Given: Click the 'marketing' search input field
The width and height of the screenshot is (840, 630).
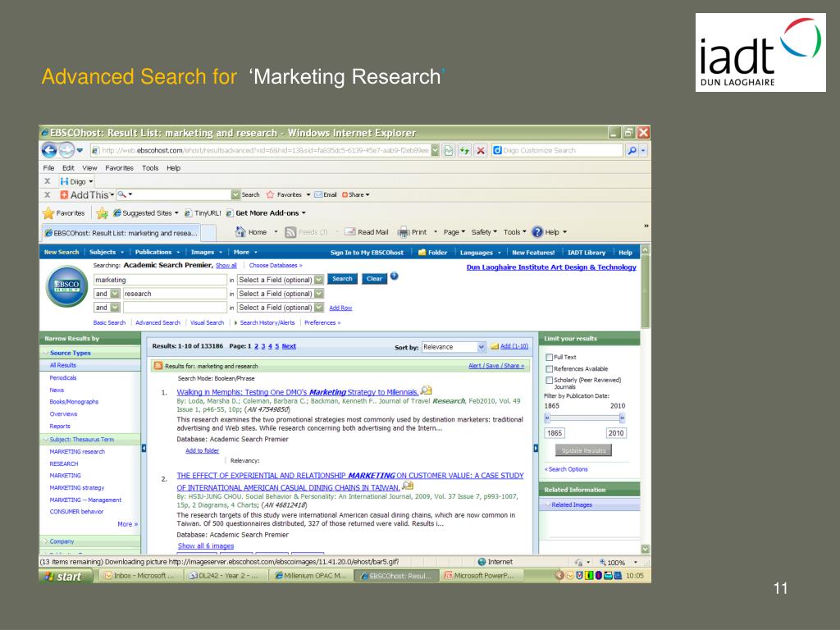Looking at the screenshot, I should tap(160, 280).
